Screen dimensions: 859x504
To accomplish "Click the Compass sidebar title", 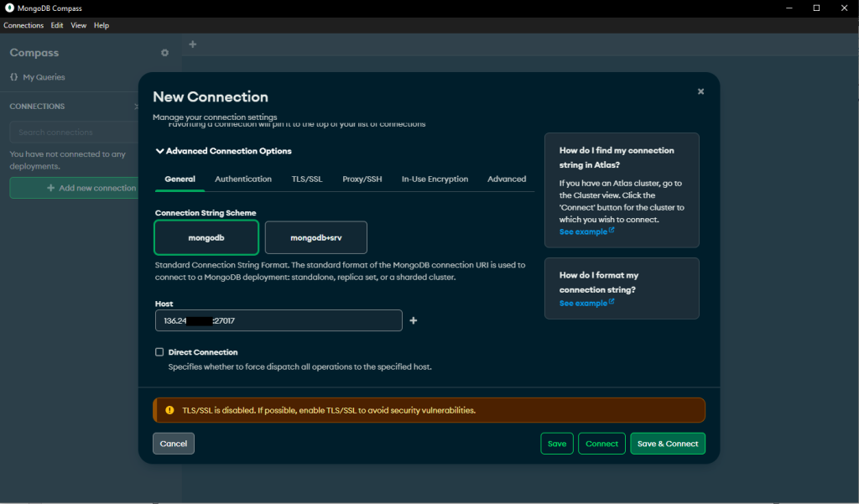I will point(34,53).
